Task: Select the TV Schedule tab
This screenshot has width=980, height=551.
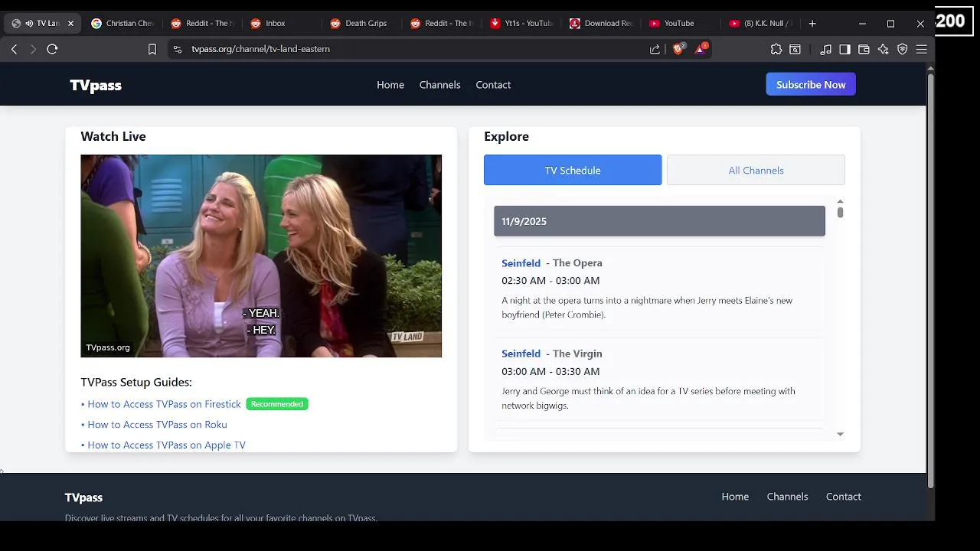Action: pos(573,170)
